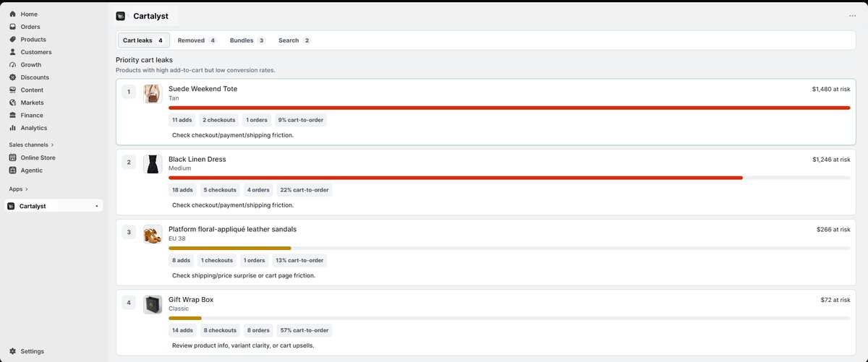Click the "18 adds" badge

coord(183,190)
